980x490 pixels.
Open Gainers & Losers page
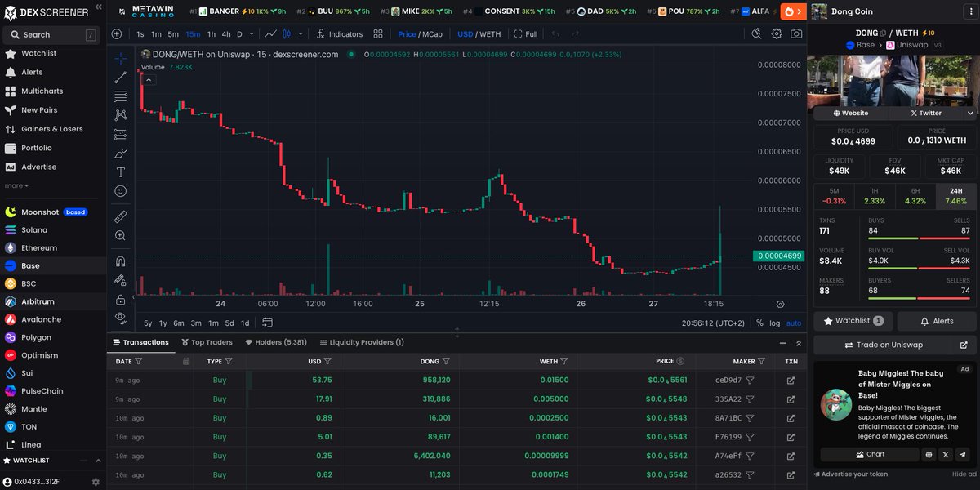pyautogui.click(x=52, y=129)
